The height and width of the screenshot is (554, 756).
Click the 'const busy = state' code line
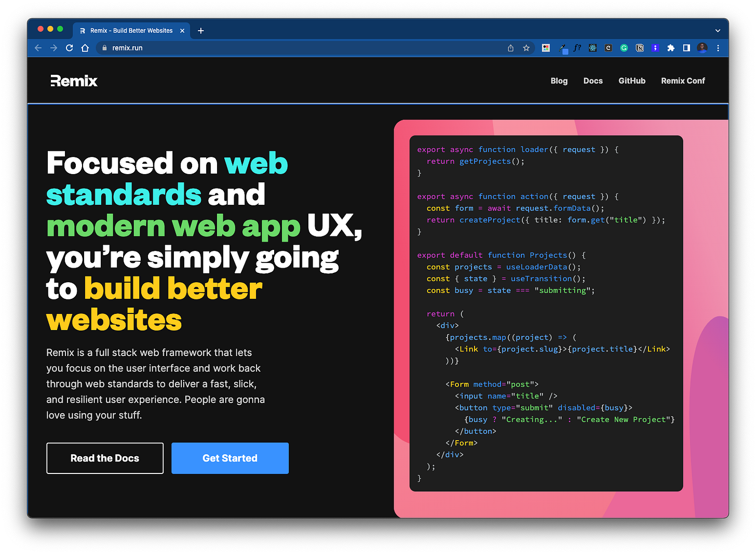[x=511, y=291]
